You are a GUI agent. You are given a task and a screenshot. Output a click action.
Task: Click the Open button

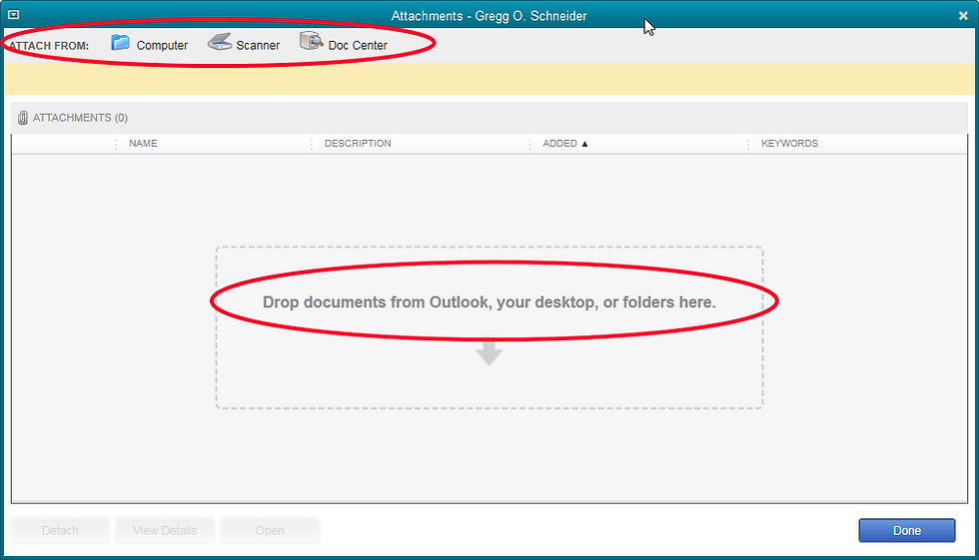pyautogui.click(x=270, y=531)
